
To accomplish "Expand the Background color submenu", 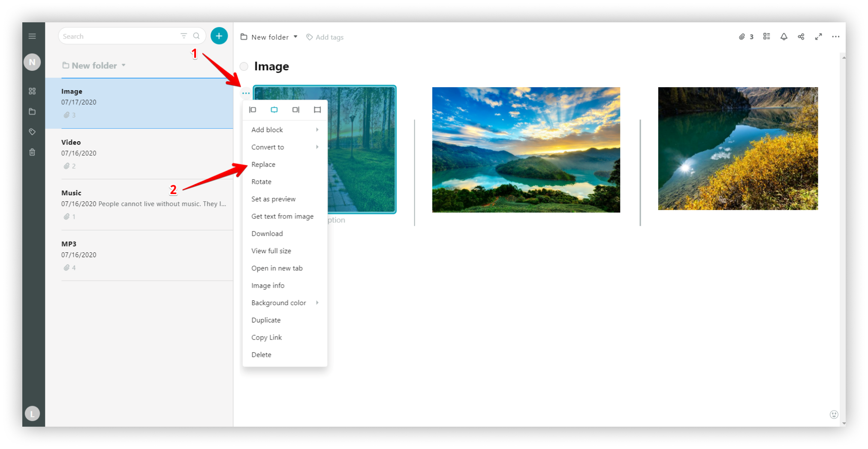I will click(x=285, y=303).
